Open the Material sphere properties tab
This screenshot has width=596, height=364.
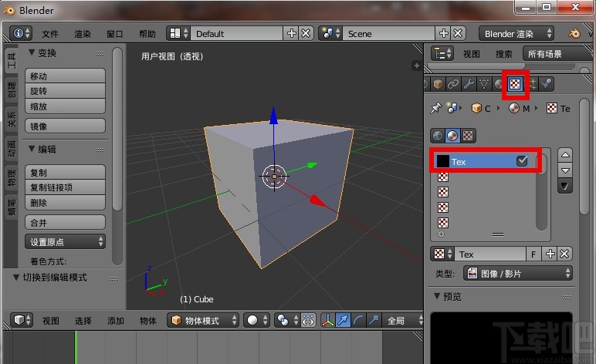tap(498, 84)
